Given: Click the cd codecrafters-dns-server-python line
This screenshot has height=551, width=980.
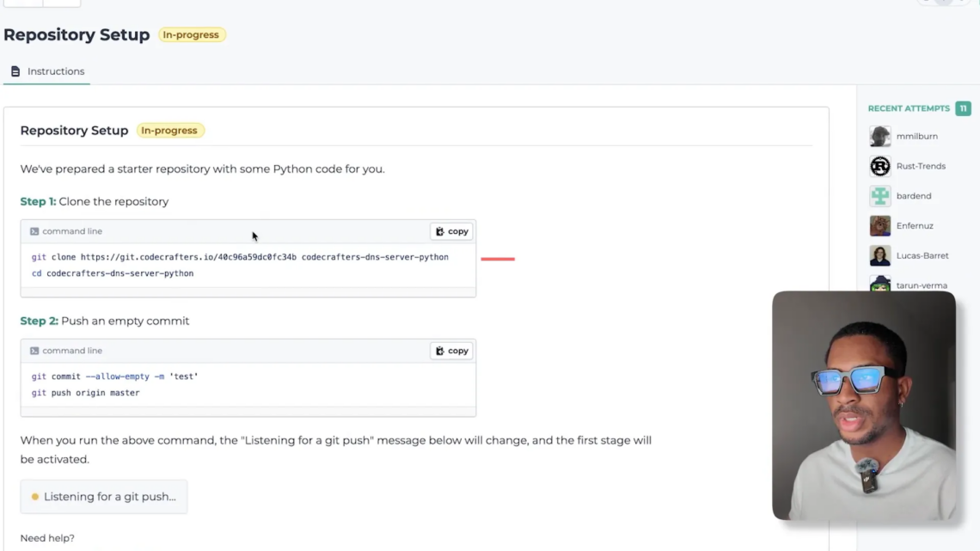Looking at the screenshot, I should click(x=113, y=273).
